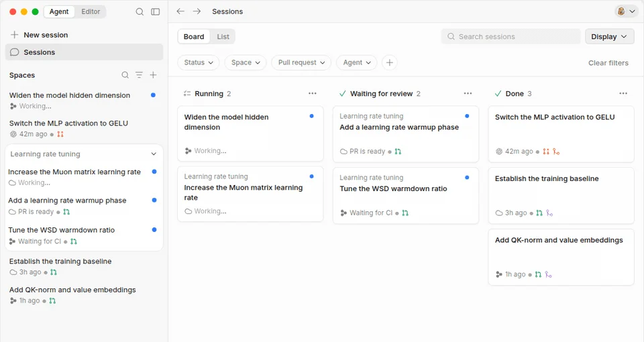The height and width of the screenshot is (342, 644).
Task: Switch to the List view tab
Action: pos(223,36)
